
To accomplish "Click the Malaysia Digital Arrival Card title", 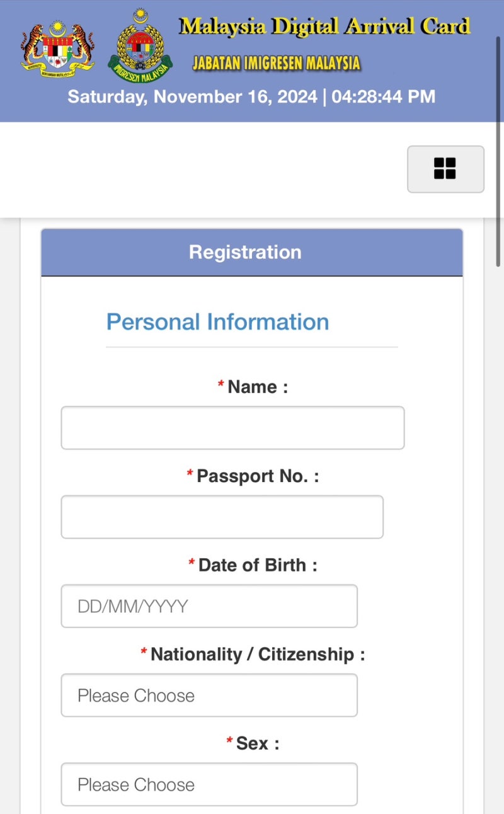I will [x=324, y=26].
